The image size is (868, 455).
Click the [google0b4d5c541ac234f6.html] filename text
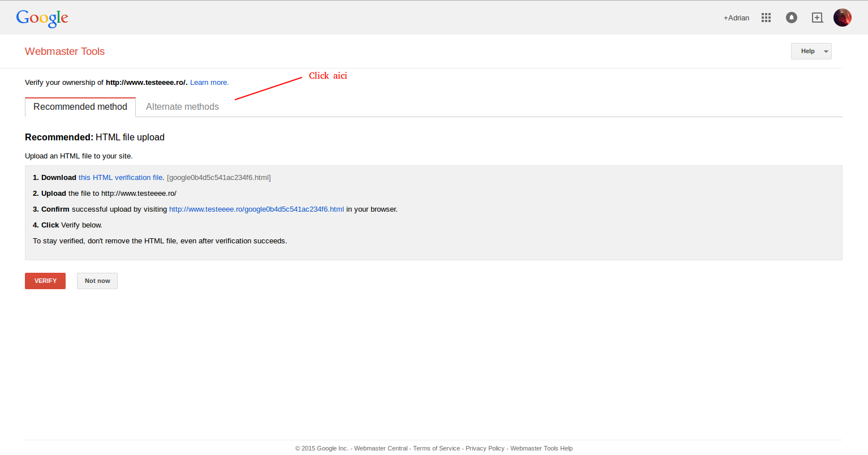coord(219,178)
